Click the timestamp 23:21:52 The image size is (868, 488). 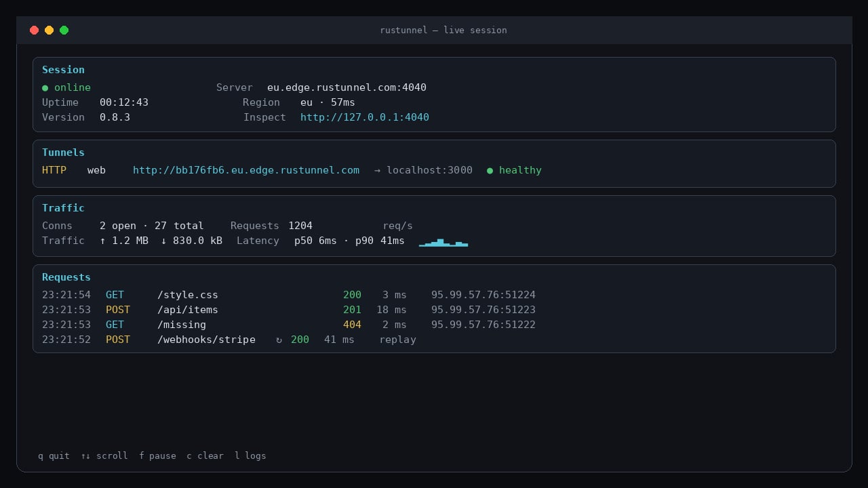(x=66, y=340)
